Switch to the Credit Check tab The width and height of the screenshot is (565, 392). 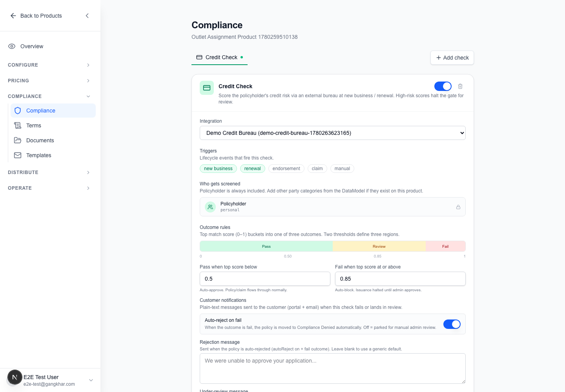coord(219,57)
